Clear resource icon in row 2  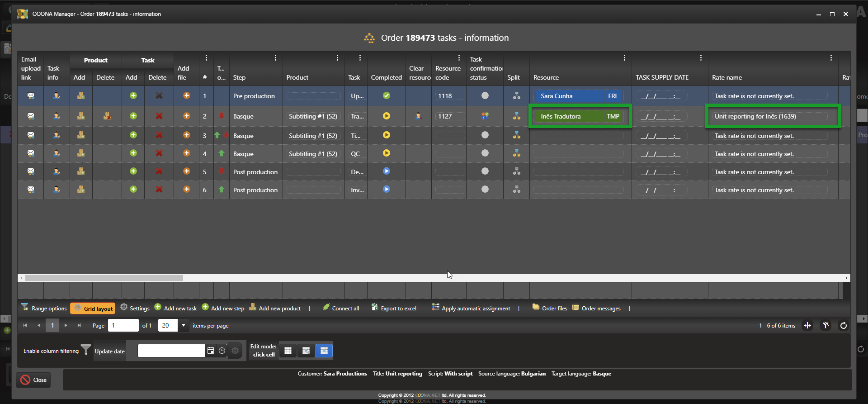coord(419,116)
